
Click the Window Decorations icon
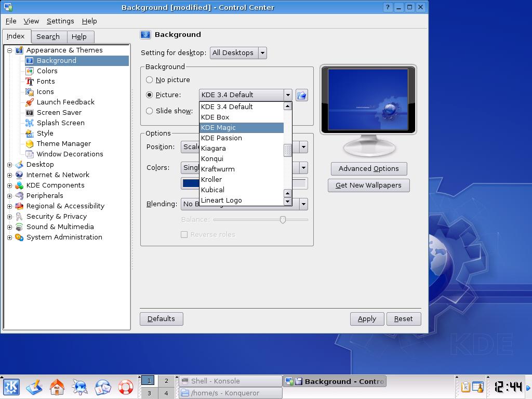click(x=30, y=154)
